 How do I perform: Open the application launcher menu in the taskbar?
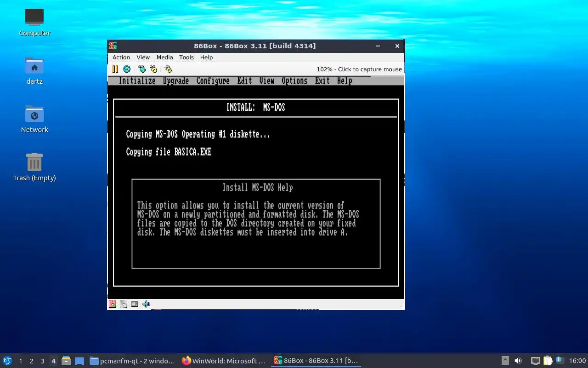coord(7,361)
